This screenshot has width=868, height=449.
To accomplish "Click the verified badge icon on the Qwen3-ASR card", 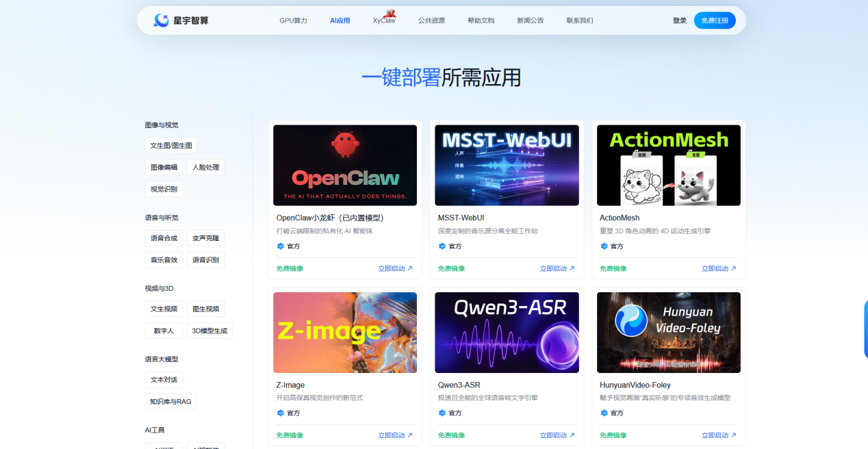I will coord(442,413).
